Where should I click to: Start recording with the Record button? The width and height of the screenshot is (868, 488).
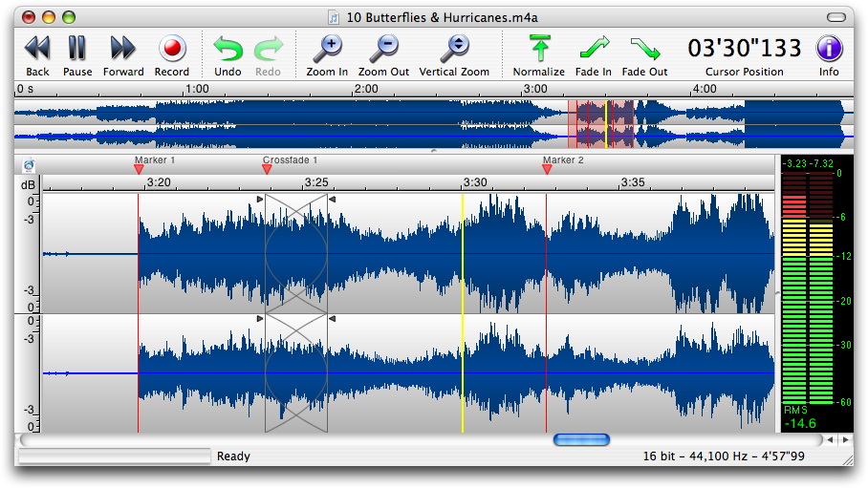[x=172, y=48]
